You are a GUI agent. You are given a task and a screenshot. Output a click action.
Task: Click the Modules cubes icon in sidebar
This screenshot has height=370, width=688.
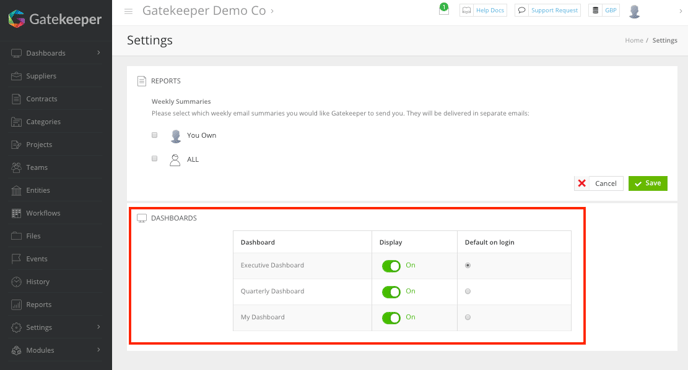click(x=16, y=350)
